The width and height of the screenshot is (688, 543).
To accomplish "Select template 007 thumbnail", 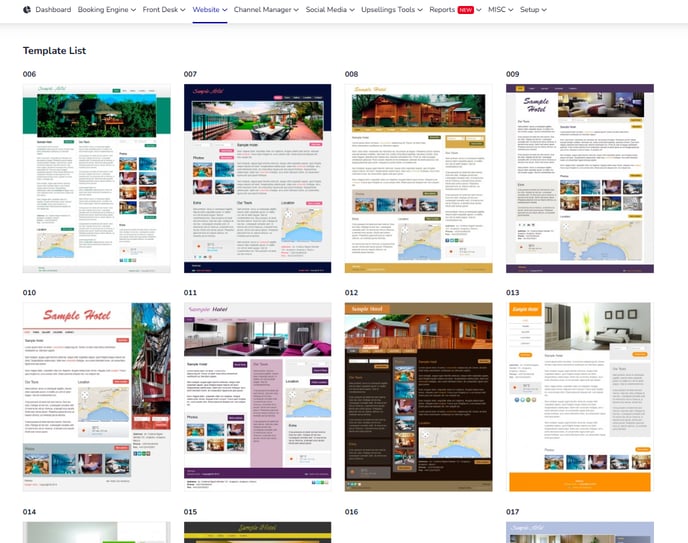I will pyautogui.click(x=258, y=179).
